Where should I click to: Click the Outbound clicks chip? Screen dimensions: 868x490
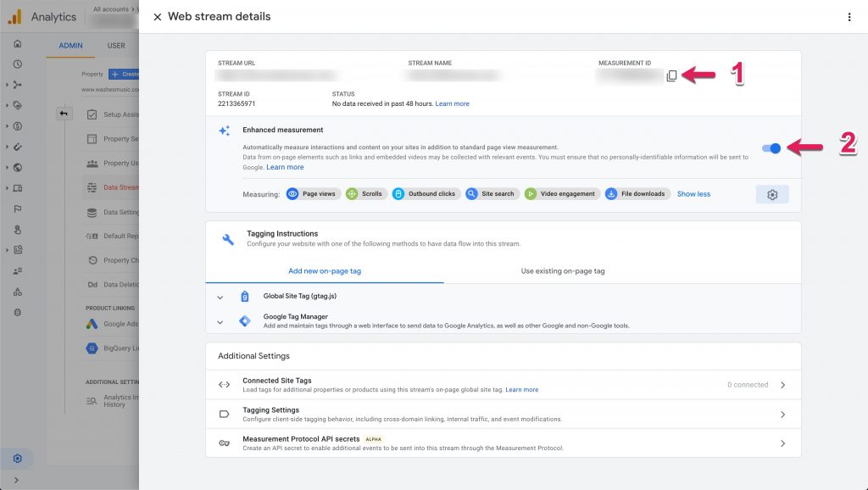pos(425,194)
